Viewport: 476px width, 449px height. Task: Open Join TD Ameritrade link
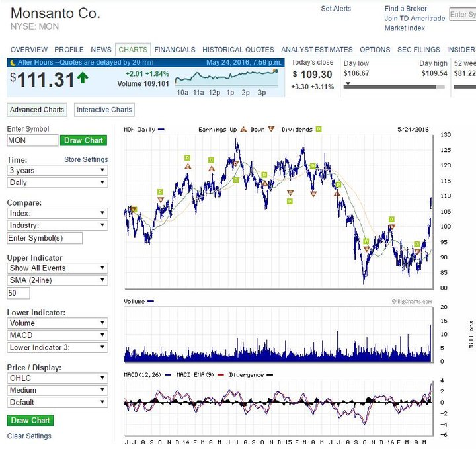(415, 19)
